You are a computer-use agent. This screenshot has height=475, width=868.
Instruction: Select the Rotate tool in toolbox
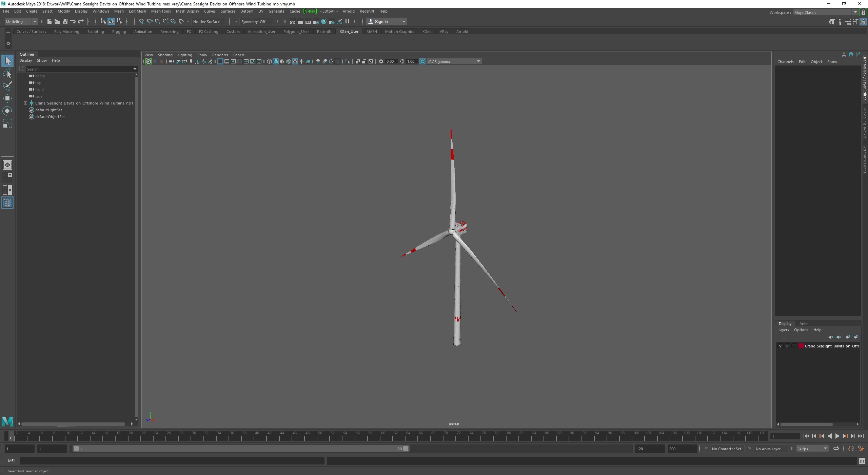click(7, 111)
